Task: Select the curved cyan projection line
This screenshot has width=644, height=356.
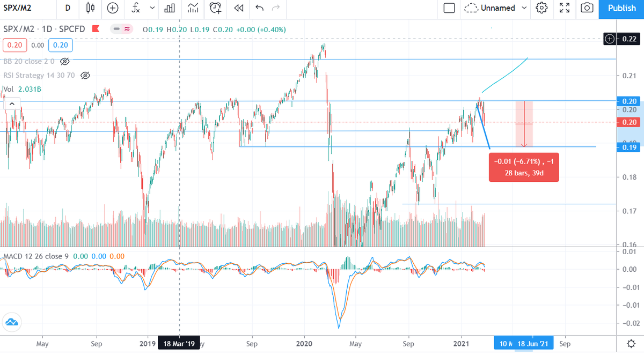Action: (x=504, y=76)
